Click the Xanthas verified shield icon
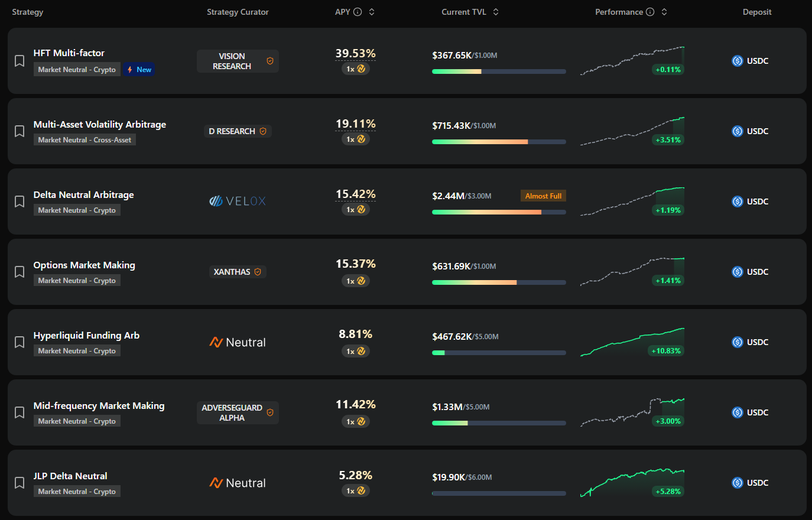This screenshot has height=520, width=812. coord(258,272)
